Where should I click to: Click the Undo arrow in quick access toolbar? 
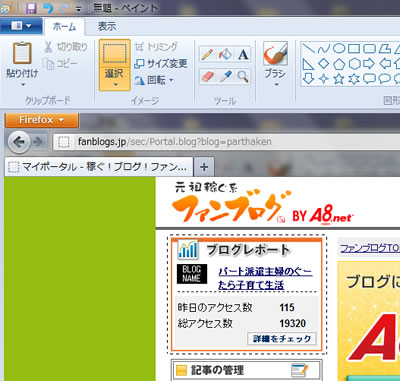48,8
